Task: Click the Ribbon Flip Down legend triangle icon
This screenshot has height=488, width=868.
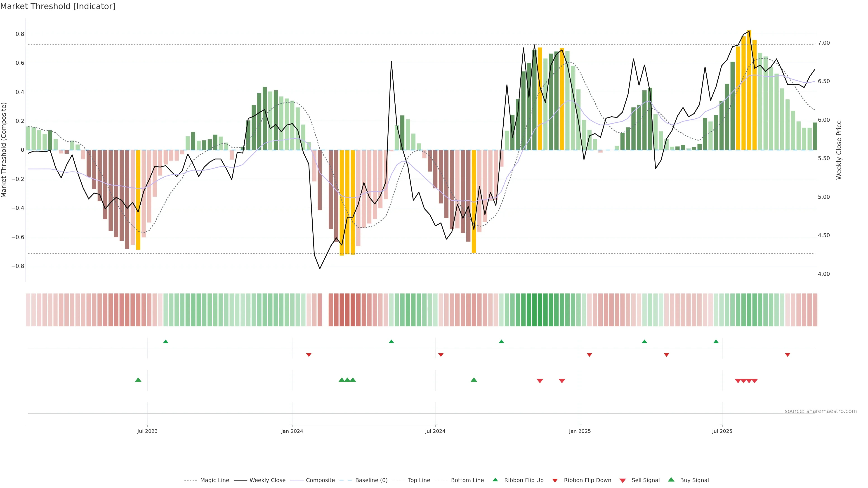Action: point(555,480)
